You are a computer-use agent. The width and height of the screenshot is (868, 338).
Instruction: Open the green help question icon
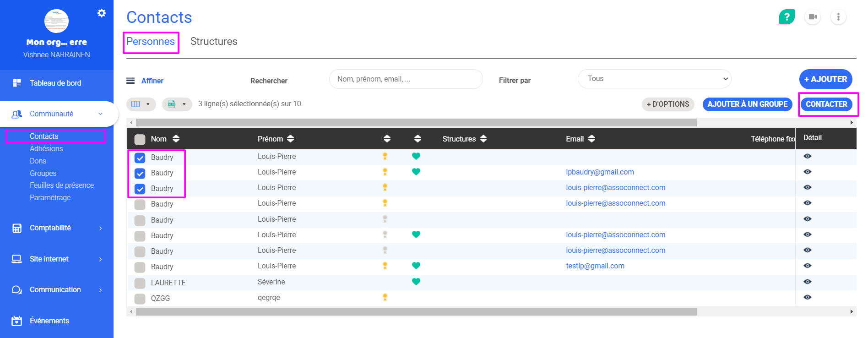[x=787, y=17]
